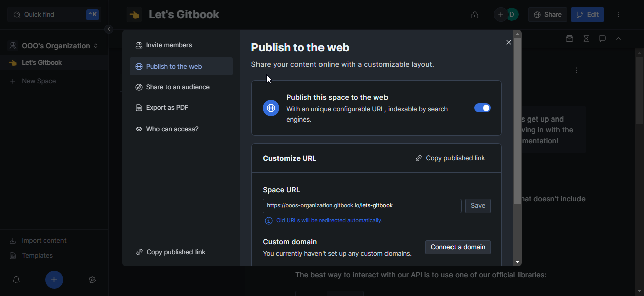644x296 pixels.
Task: Click the hourglass history icon
Action: [x=586, y=39]
